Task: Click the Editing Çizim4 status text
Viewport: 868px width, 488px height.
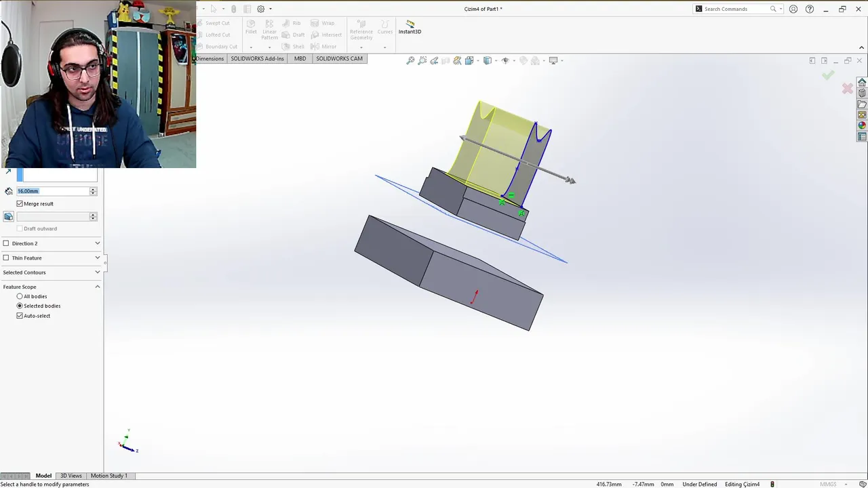Action: 742,484
